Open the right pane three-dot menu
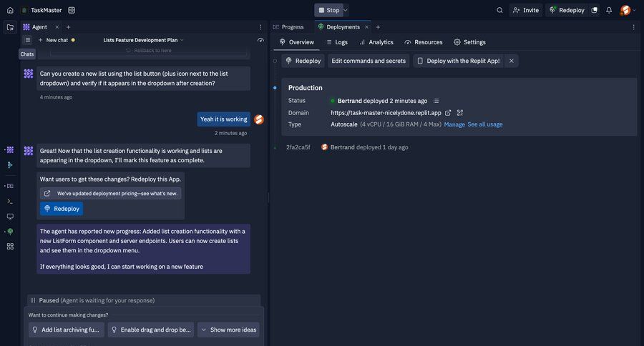The image size is (644, 346). pyautogui.click(x=633, y=27)
